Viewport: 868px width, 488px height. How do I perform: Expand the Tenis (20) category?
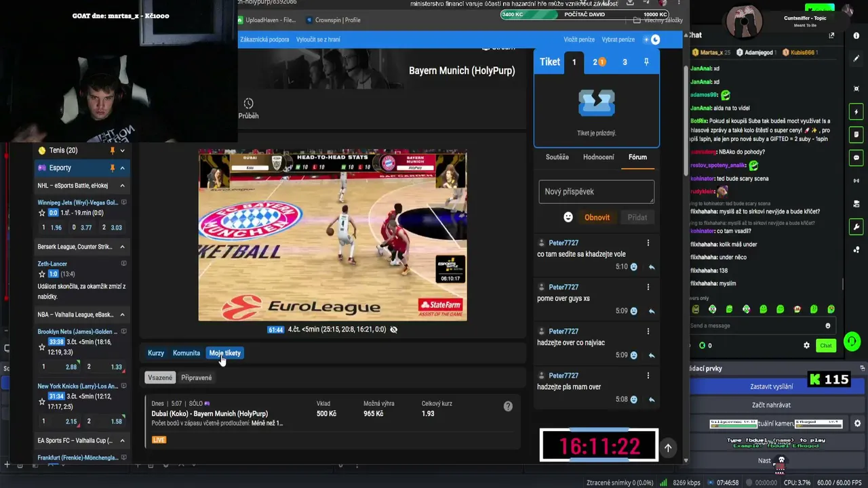[122, 150]
